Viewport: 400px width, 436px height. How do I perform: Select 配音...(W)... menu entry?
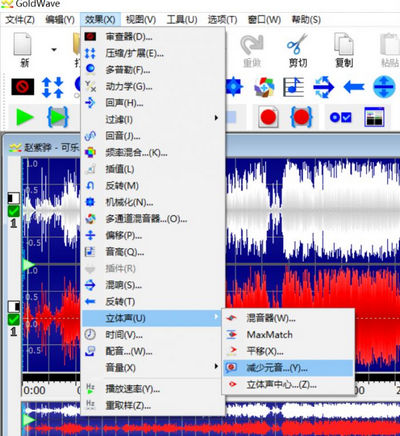pyautogui.click(x=153, y=351)
